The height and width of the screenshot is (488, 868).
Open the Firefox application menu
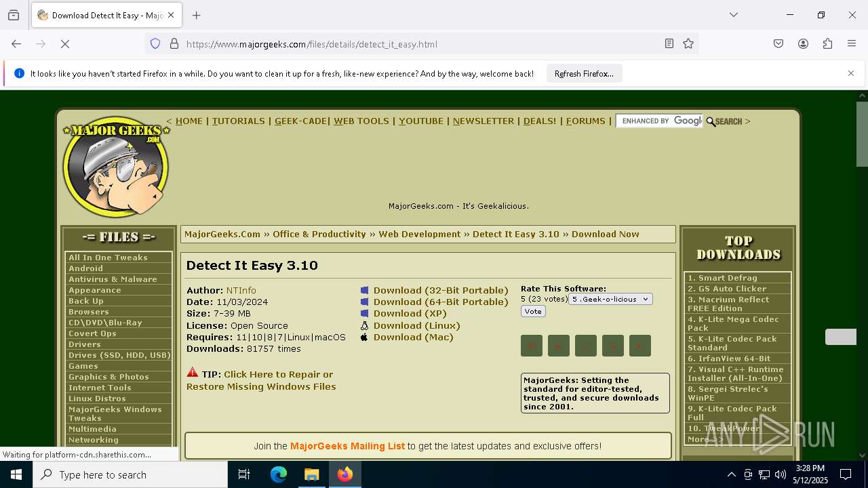[x=852, y=44]
